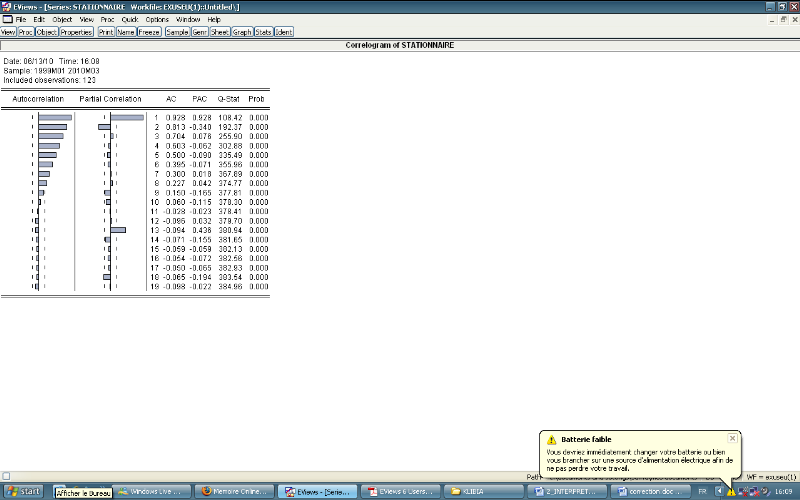Click the Graph toolbar button
800x500 pixels.
coord(242,32)
